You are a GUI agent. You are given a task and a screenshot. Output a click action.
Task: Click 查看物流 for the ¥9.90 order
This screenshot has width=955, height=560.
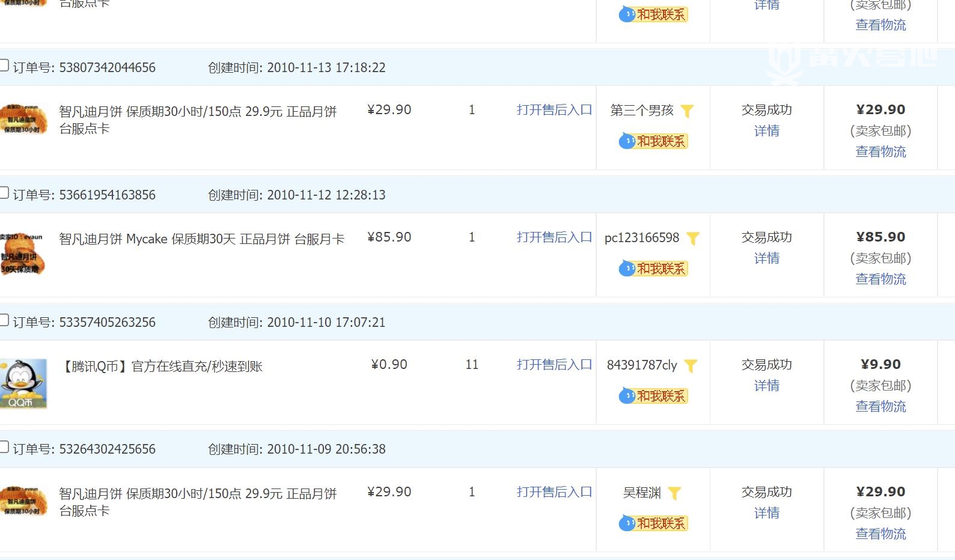pos(880,407)
